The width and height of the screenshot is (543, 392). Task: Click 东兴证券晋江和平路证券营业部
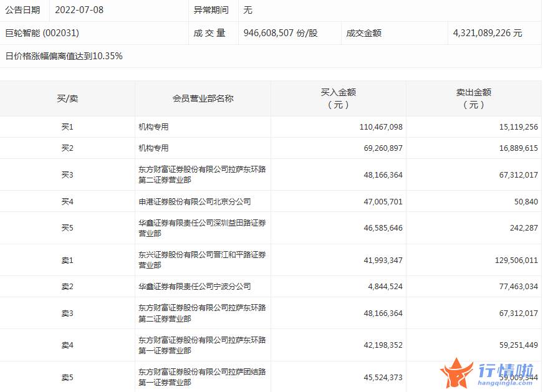coord(202,260)
